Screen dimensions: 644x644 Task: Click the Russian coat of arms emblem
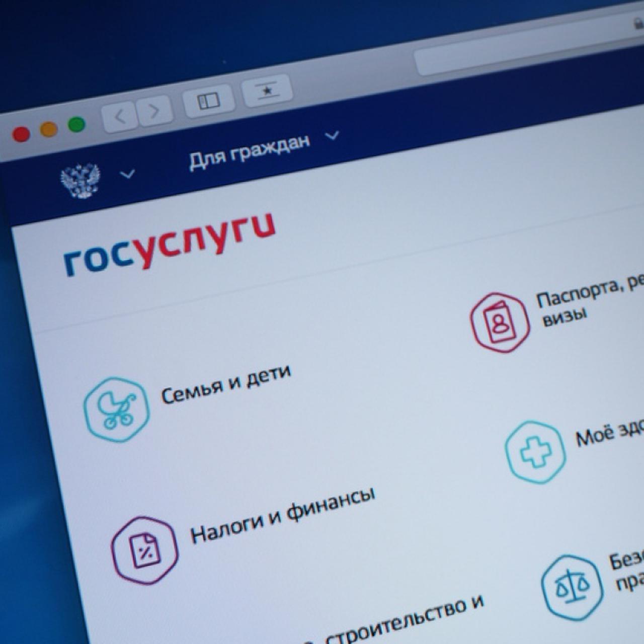click(80, 180)
